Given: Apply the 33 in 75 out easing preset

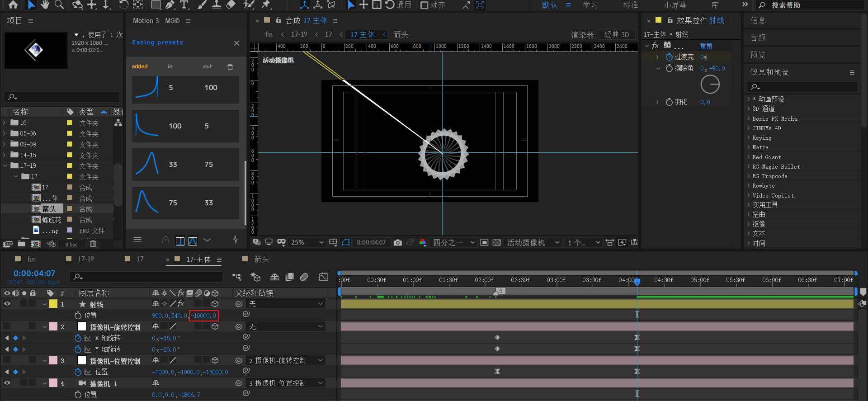Looking at the screenshot, I should click(x=185, y=165).
